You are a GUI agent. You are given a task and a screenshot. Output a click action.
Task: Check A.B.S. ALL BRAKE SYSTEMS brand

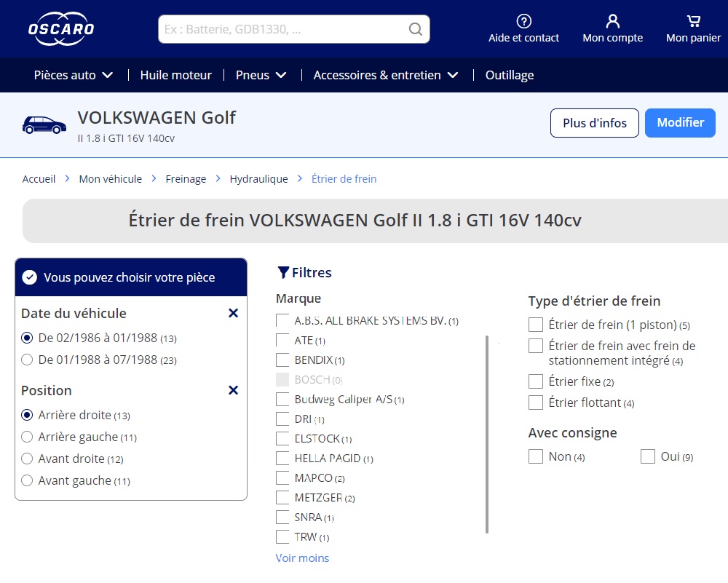pos(282,321)
